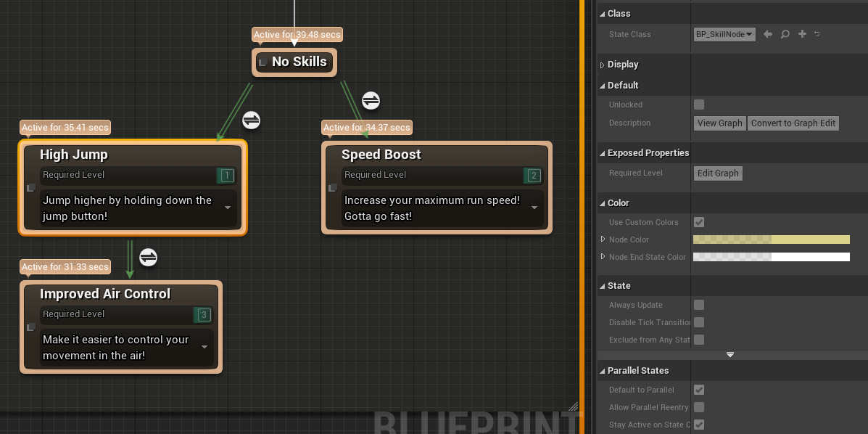
Task: Toggle Use Custom Colors checkbox
Action: click(699, 222)
